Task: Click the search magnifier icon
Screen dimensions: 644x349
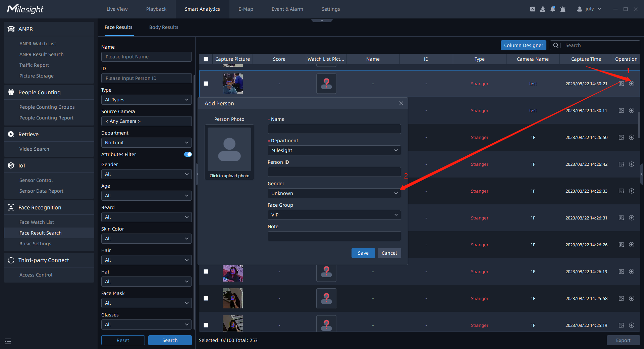Action: [x=556, y=45]
